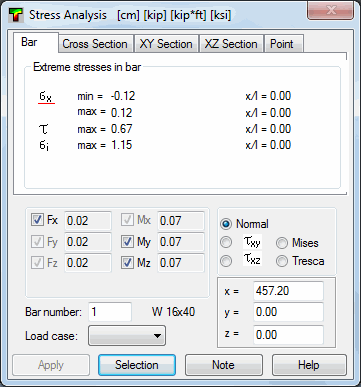This screenshot has height=387, width=361.
Task: Click the x coordinate field showing 457.20
Action: coord(288,291)
